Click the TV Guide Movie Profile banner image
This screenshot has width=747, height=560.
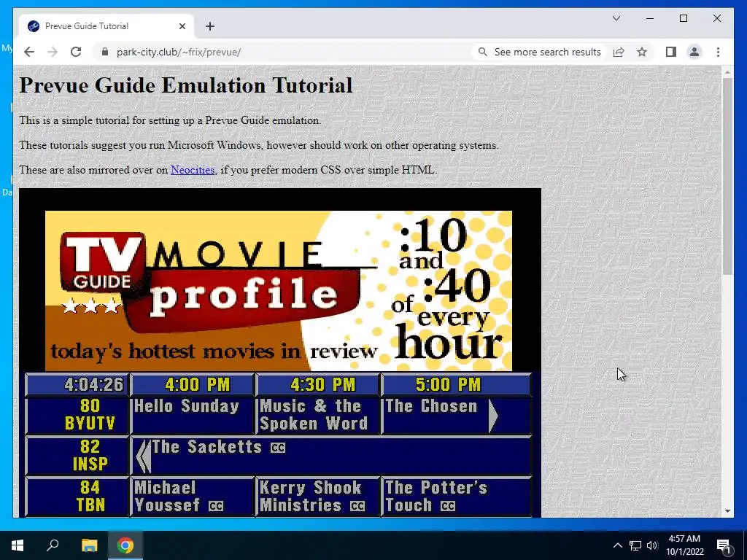pos(279,290)
